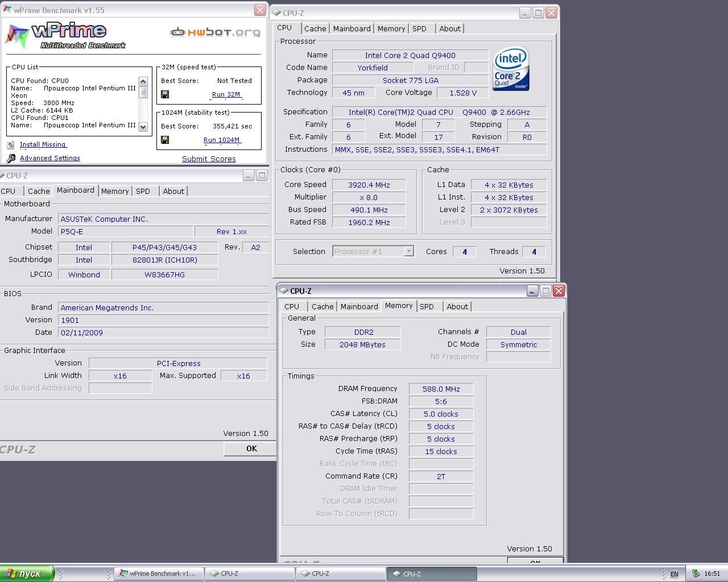Select the first CPU-Z taskbar button
Screen dimensions: 728x582
click(x=249, y=573)
